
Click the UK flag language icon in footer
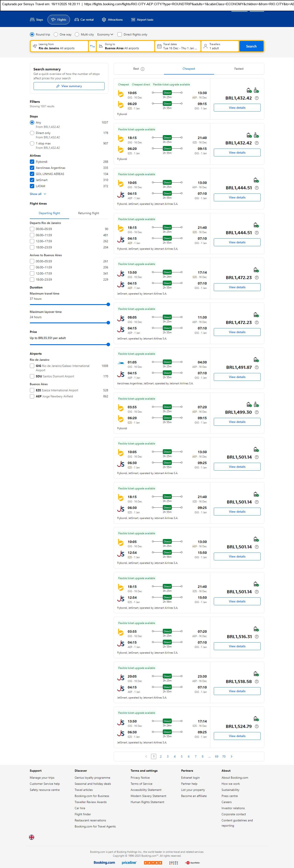click(x=32, y=837)
